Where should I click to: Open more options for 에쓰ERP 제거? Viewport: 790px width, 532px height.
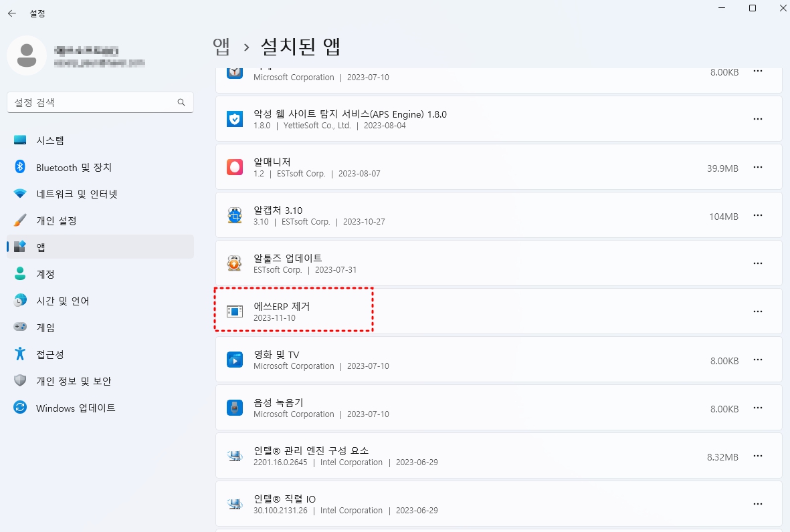758,311
